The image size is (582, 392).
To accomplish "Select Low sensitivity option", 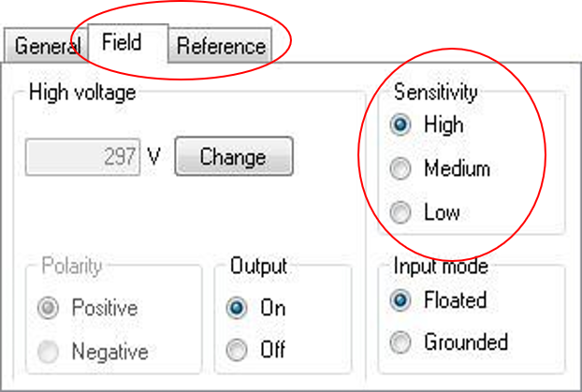I will tap(401, 213).
